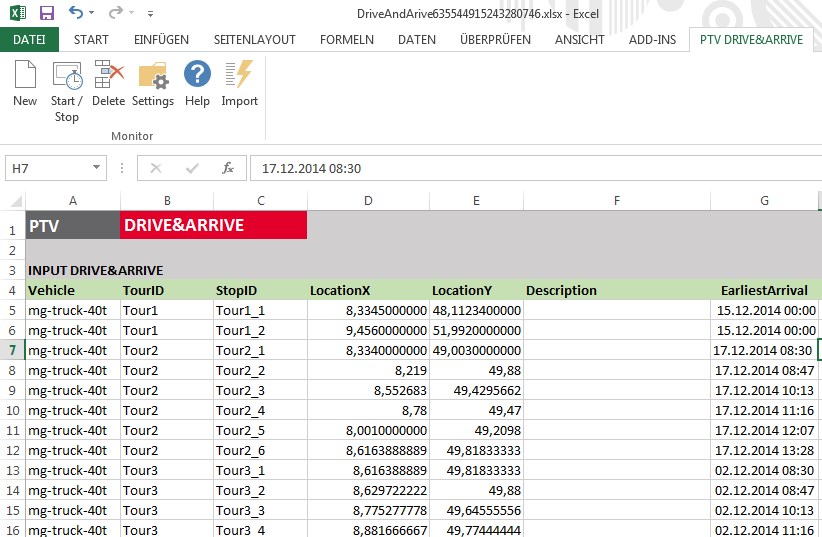The image size is (822, 537).
Task: Click the formula bar showing 17.12.2014 08:30
Action: click(x=530, y=168)
